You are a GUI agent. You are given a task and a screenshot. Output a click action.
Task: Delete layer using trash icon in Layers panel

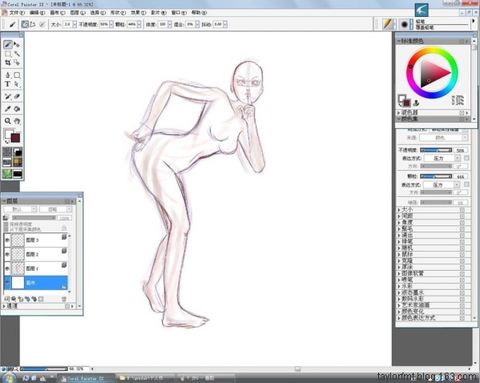tap(64, 299)
